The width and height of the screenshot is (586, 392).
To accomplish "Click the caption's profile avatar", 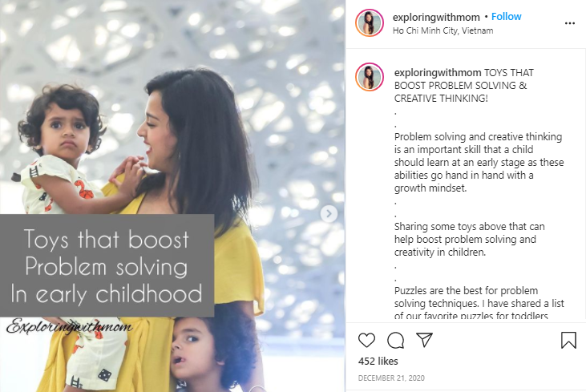I will 370,77.
